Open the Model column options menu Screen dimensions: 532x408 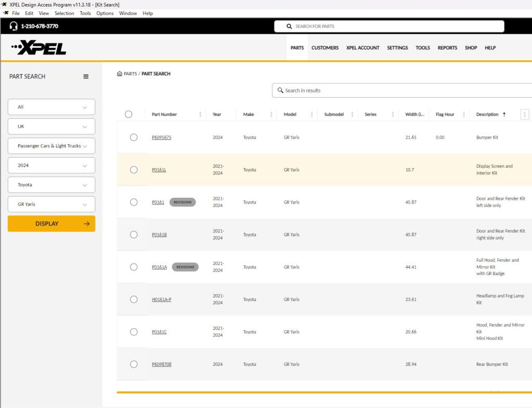[312, 115]
